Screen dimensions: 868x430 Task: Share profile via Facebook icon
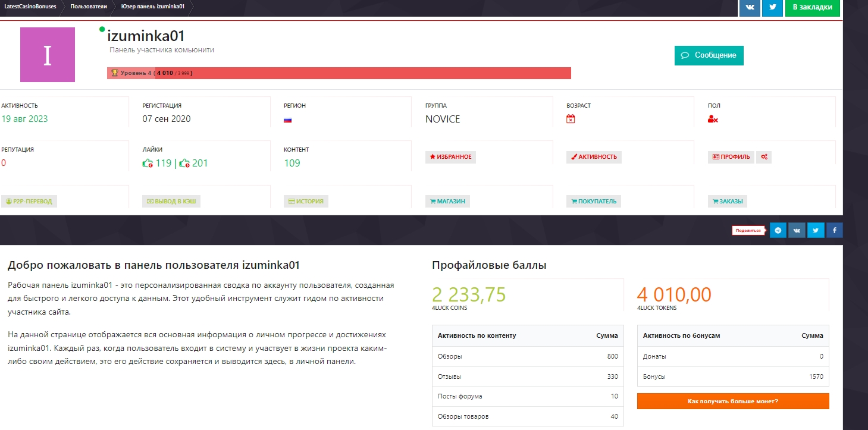[833, 230]
